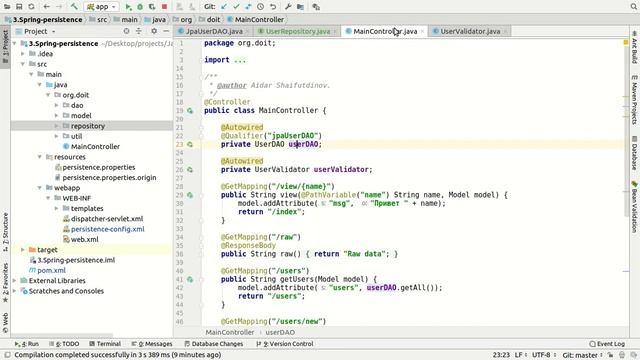Click the scroll-from-source target icon in the Project panel
The height and width of the screenshot is (360, 640).
(x=127, y=31)
